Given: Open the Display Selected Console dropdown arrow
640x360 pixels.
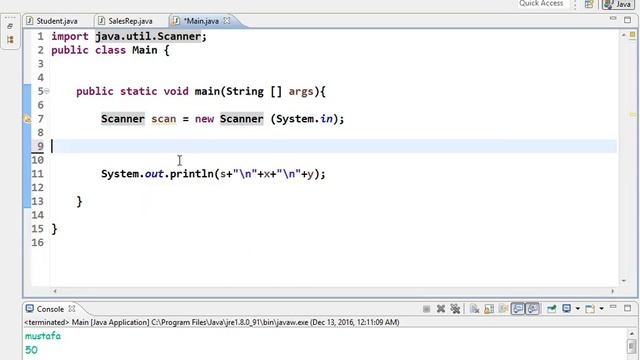Looking at the screenshot, I should [x=578, y=309].
